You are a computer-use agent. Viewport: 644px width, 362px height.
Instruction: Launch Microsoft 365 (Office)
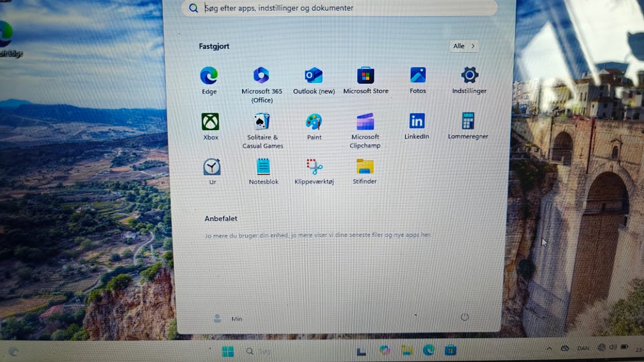[x=262, y=85]
